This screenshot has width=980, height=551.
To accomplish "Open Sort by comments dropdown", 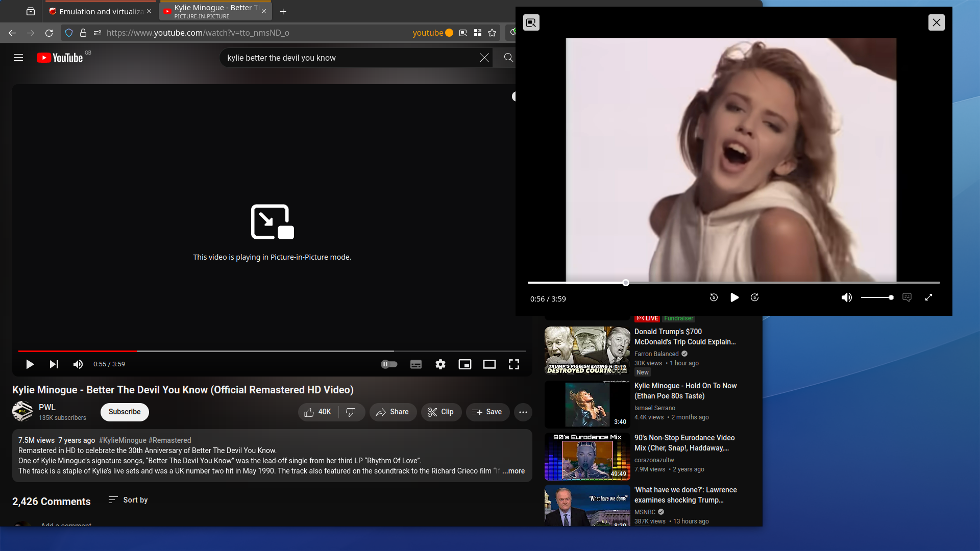I will (x=128, y=500).
